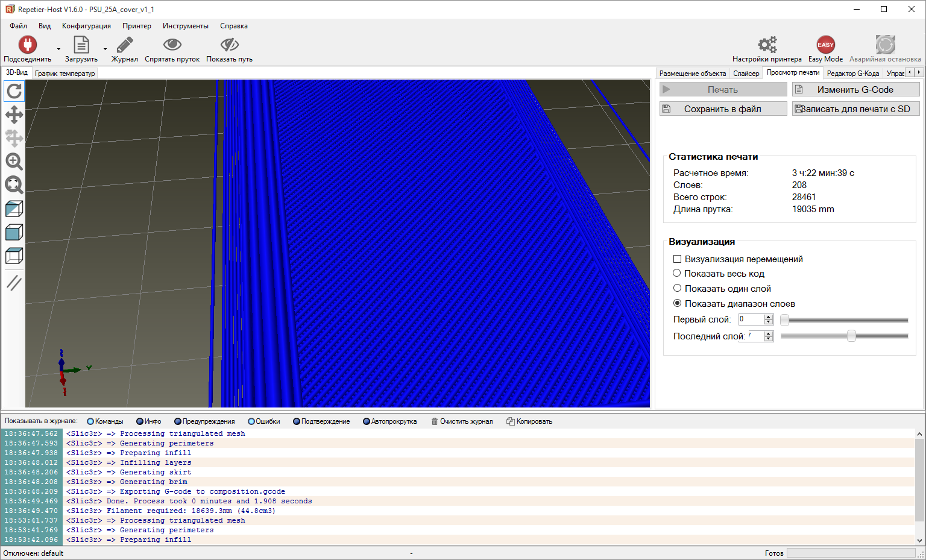Click the zoom magnifier tool

pyautogui.click(x=14, y=162)
